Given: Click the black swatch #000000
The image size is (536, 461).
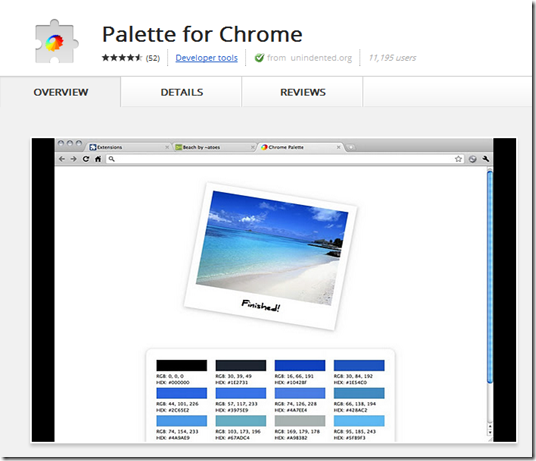Looking at the screenshot, I should pyautogui.click(x=182, y=365).
